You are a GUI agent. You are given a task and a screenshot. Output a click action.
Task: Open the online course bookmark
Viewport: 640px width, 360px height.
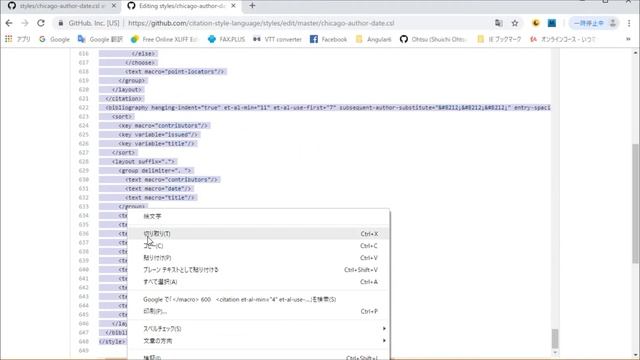[563, 39]
